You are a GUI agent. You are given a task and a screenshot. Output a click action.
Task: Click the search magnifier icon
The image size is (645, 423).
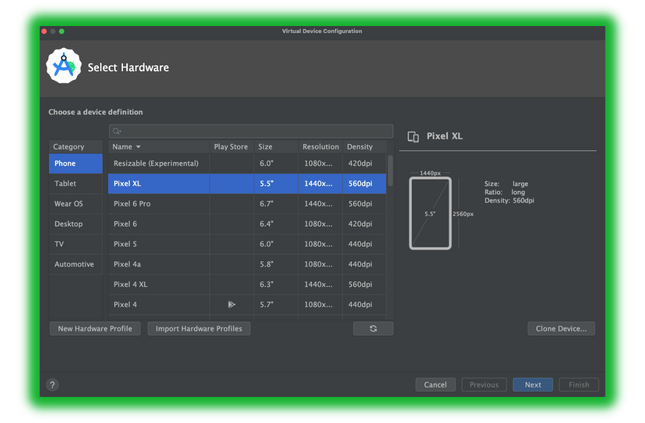point(117,131)
